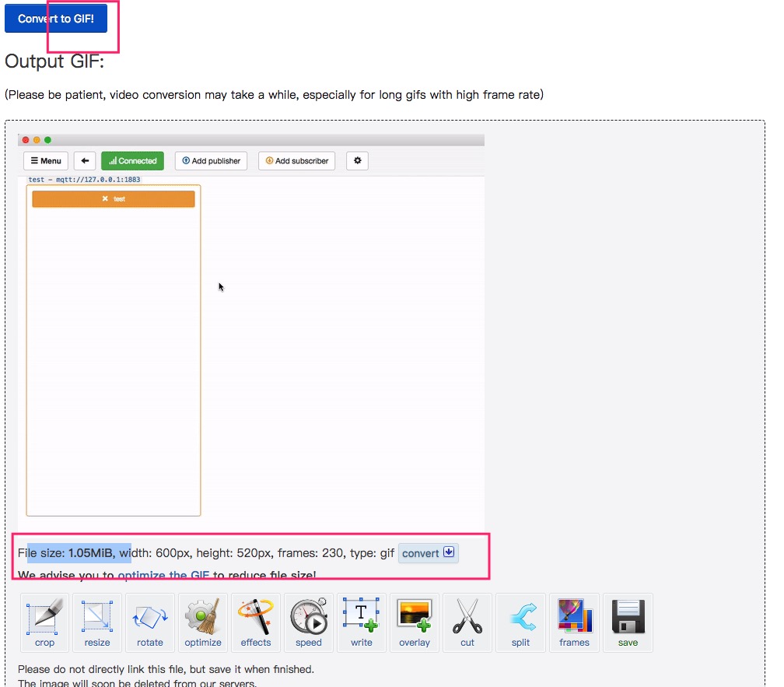Click the green Connected button
Image resolution: width=784 pixels, height=687 pixels.
tap(132, 160)
